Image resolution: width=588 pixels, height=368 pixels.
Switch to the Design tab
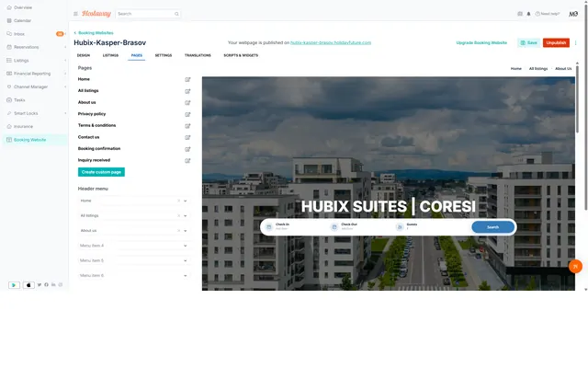point(84,55)
